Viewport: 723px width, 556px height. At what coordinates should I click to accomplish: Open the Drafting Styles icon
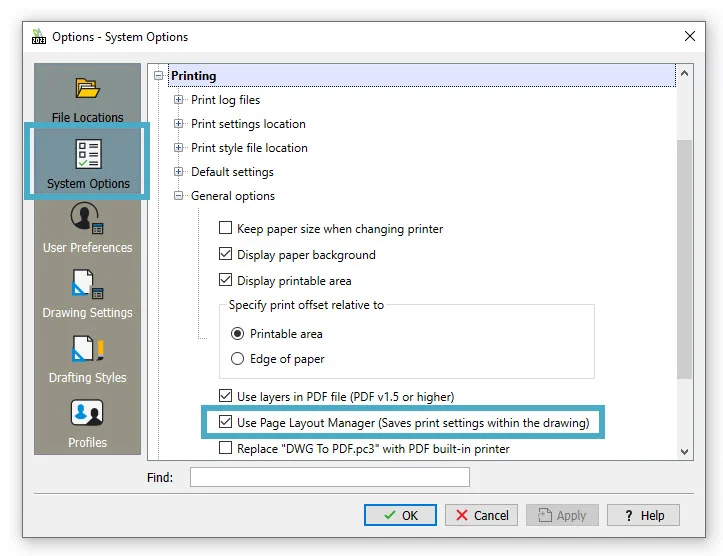pyautogui.click(x=87, y=349)
